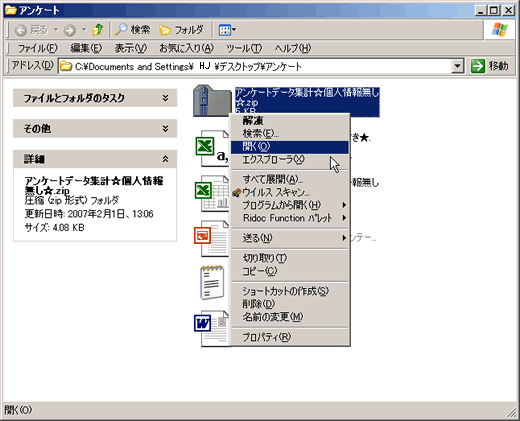Expand the その他 panel
Image resolution: width=520 pixels, height=421 pixels.
(x=95, y=129)
